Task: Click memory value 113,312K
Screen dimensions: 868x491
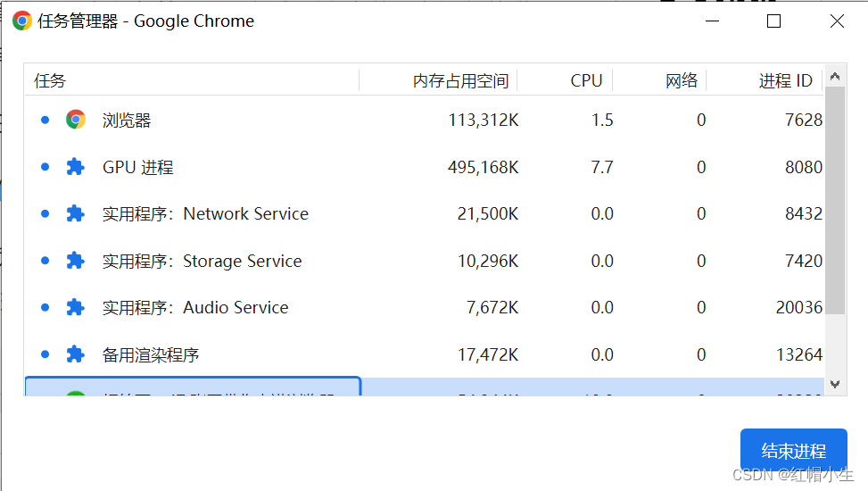Action: tap(484, 121)
